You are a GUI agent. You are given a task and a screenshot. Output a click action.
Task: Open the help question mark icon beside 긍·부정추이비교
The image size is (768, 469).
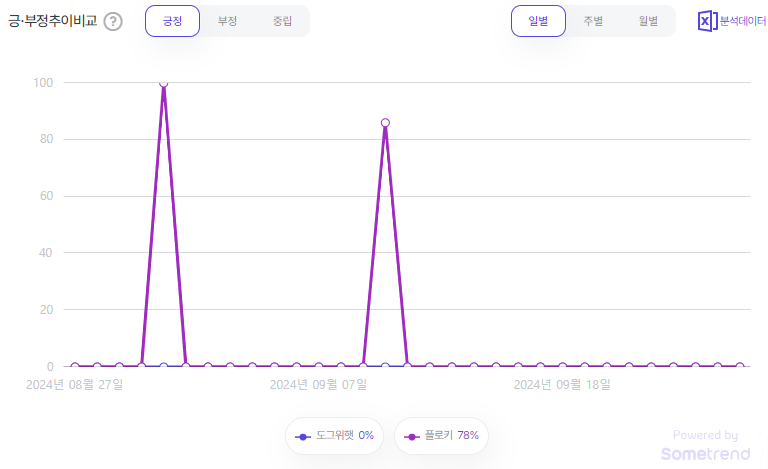pyautogui.click(x=113, y=22)
